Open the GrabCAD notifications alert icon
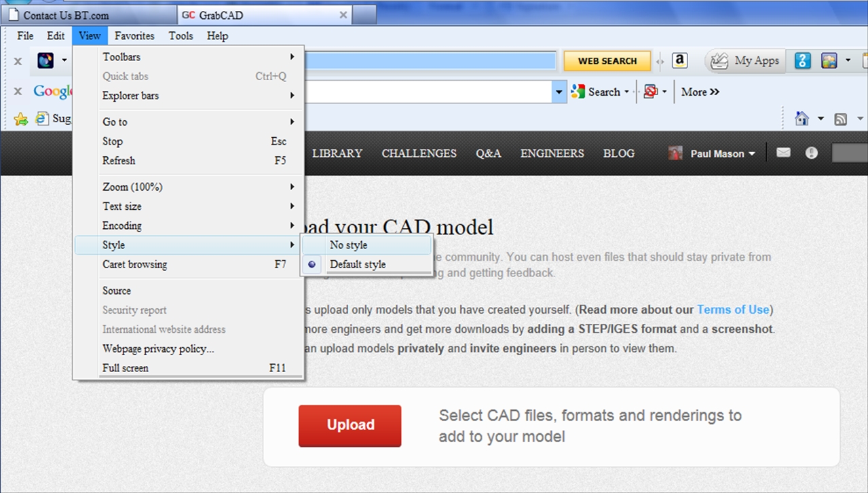 tap(811, 153)
